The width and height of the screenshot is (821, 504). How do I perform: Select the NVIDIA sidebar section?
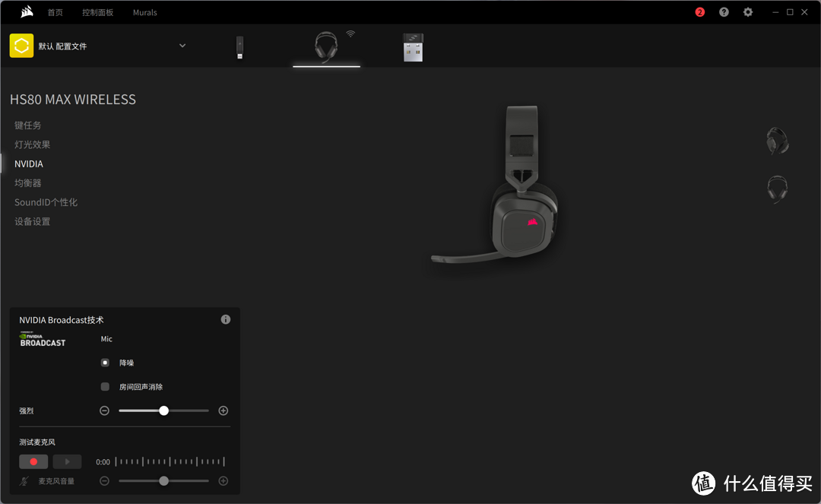tap(29, 163)
